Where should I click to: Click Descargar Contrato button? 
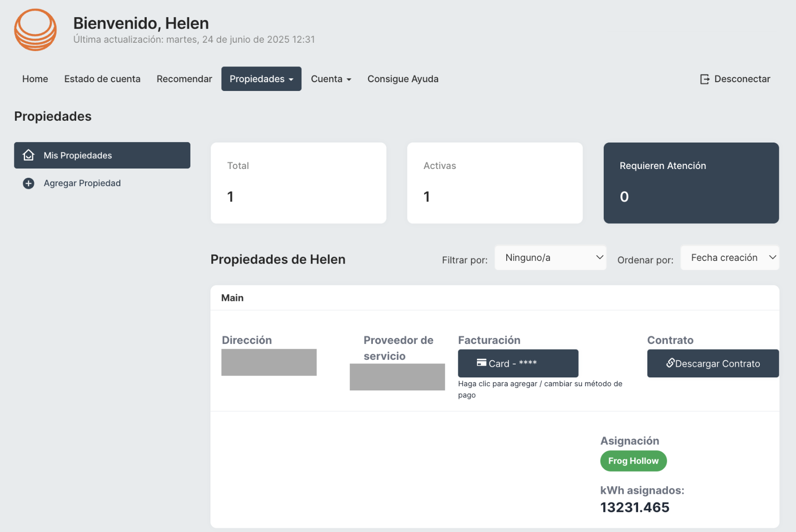pos(713,363)
